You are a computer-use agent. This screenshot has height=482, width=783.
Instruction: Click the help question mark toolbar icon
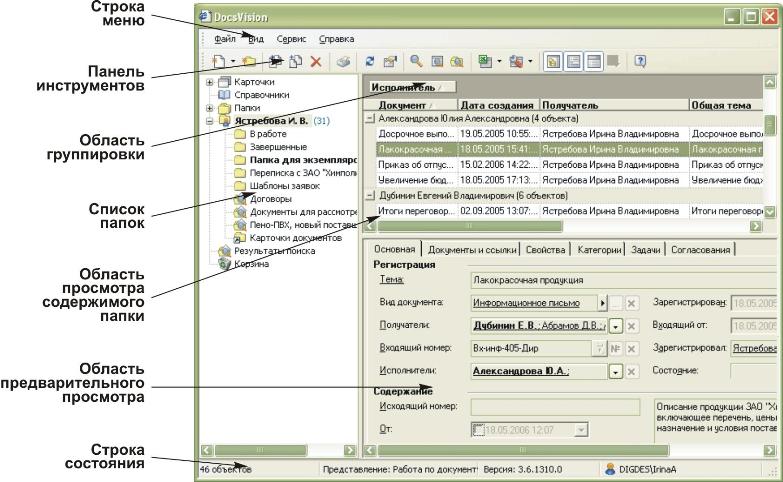tap(640, 61)
